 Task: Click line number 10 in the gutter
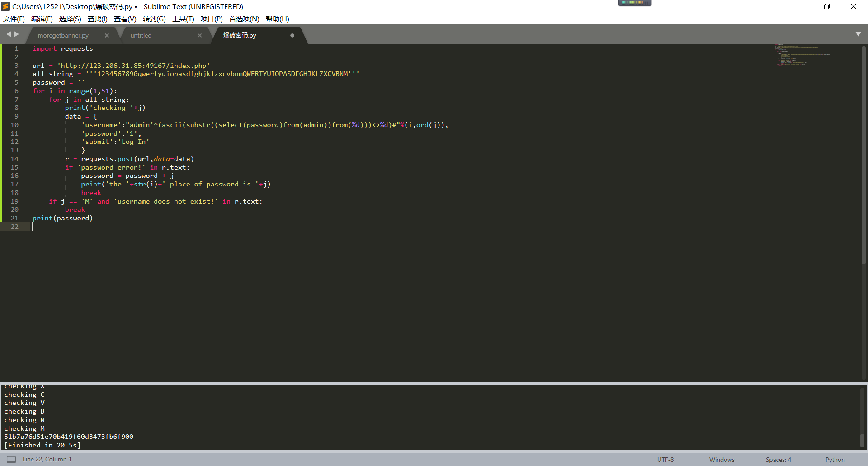tap(14, 125)
